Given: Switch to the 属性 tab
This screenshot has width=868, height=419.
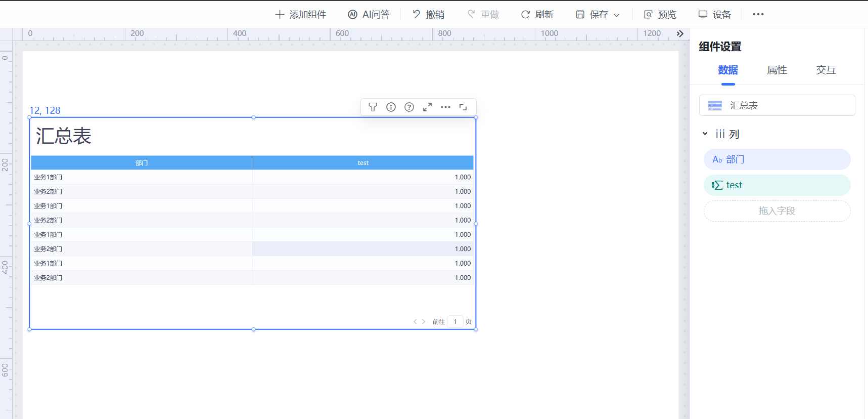Looking at the screenshot, I should click(776, 70).
